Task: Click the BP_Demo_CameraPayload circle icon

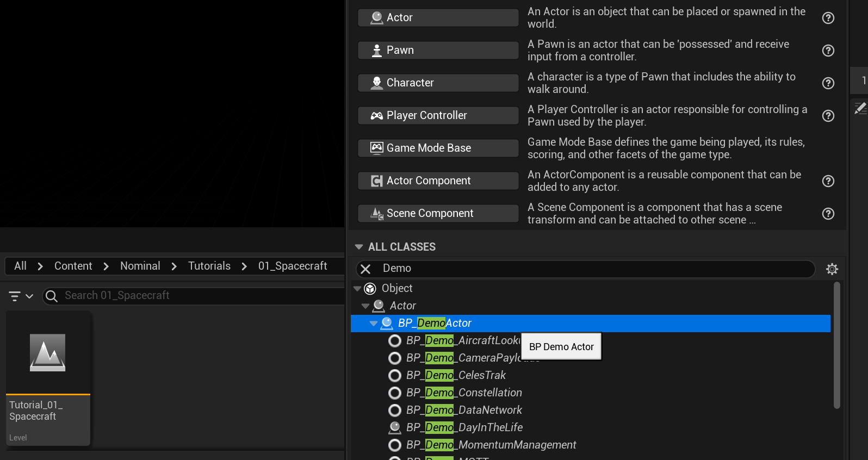Action: click(395, 358)
